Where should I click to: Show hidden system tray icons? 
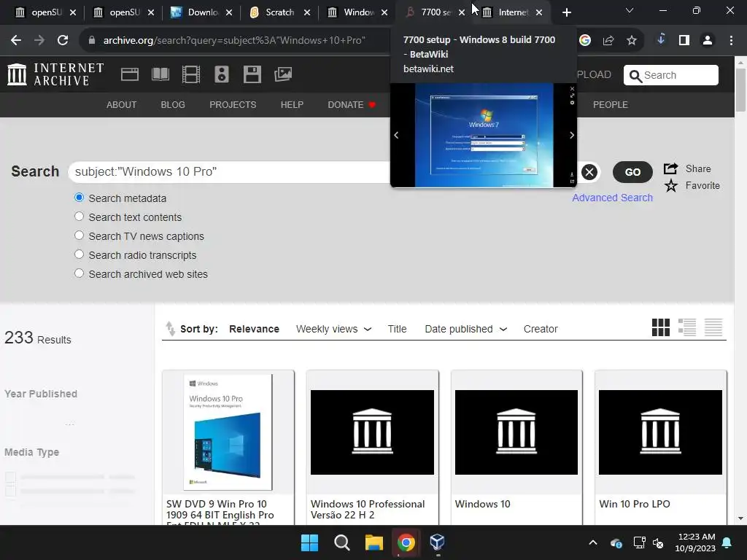[x=593, y=542]
